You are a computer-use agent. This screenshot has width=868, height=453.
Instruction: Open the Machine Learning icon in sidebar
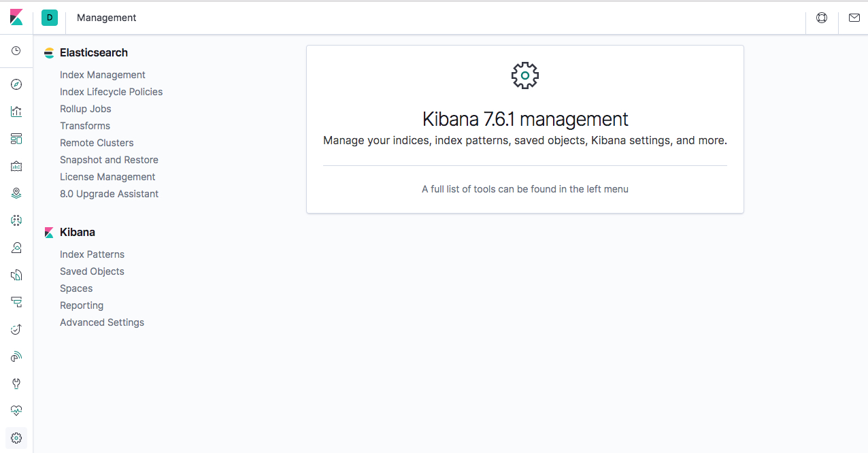(16, 220)
